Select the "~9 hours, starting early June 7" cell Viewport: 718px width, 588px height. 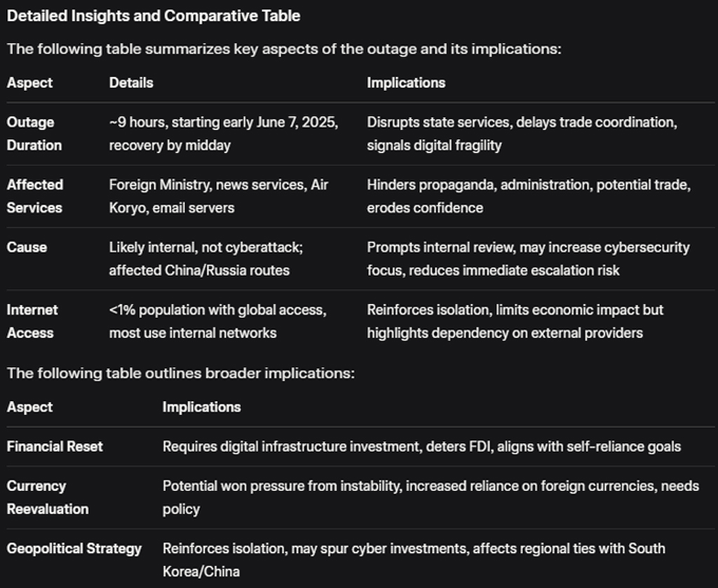[x=223, y=133]
